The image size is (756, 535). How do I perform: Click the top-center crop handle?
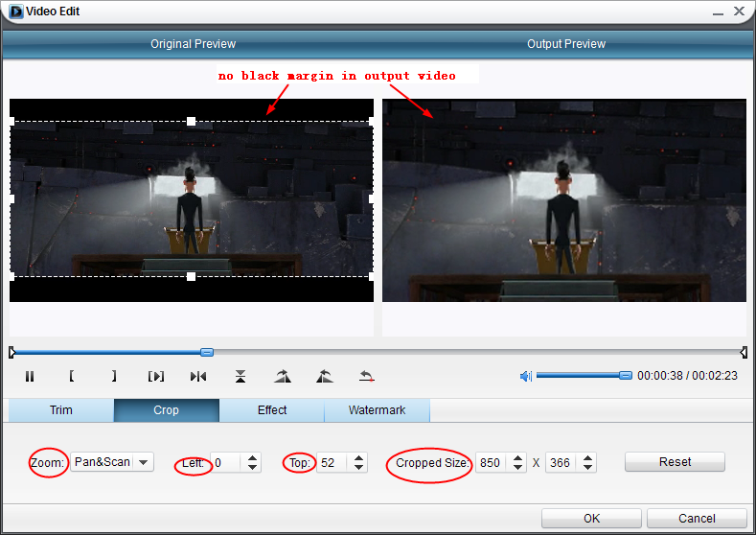click(x=192, y=121)
